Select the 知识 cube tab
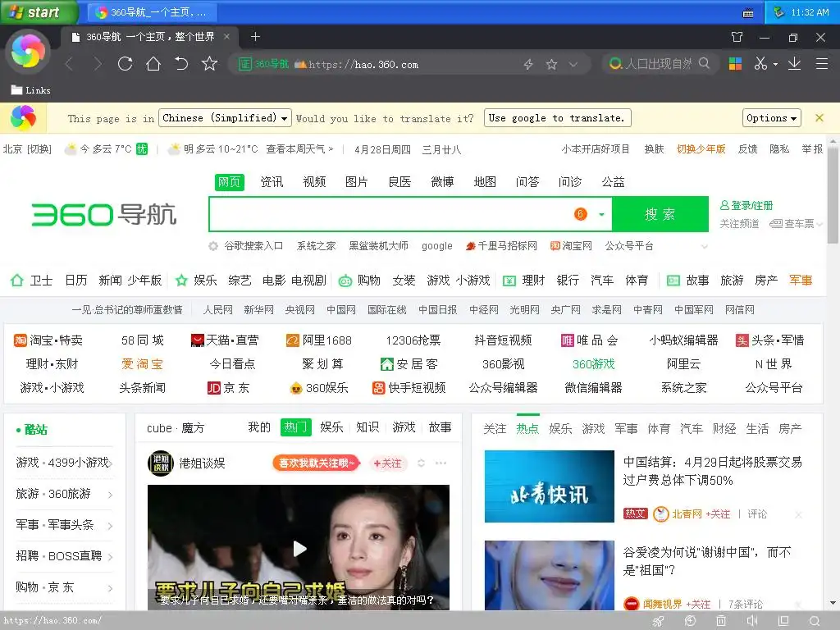This screenshot has height=630, width=840. 367,427
